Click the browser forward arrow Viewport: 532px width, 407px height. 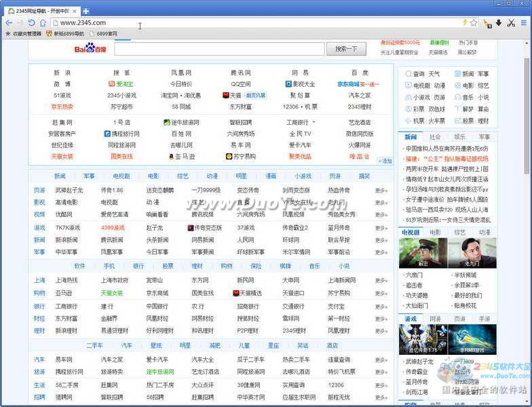[x=20, y=23]
